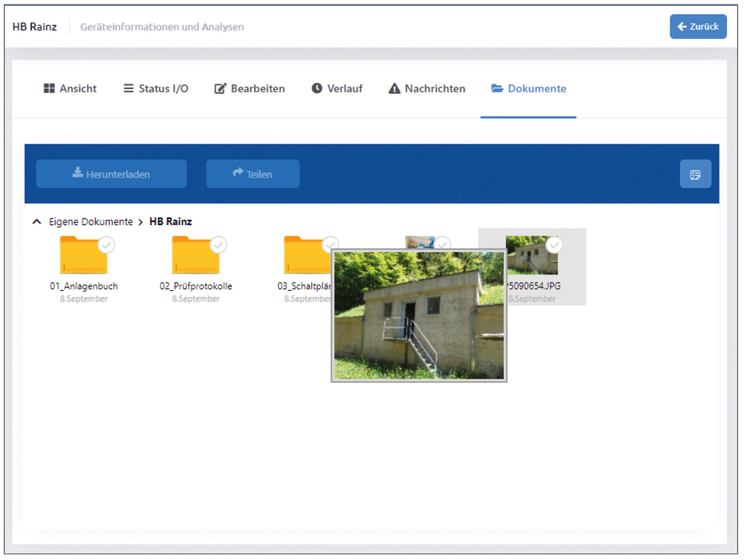
Task: Click the 02_Prüfprotokolle folder name
Action: [x=196, y=286]
